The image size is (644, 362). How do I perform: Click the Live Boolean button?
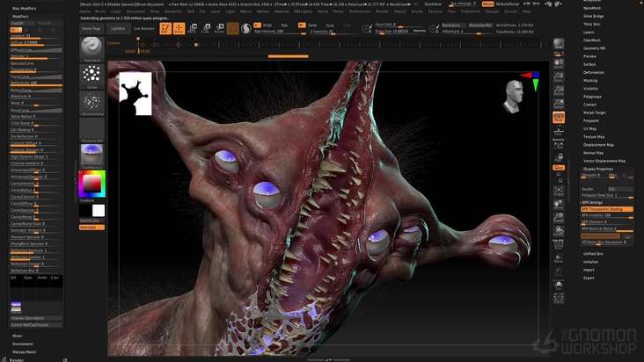click(144, 28)
